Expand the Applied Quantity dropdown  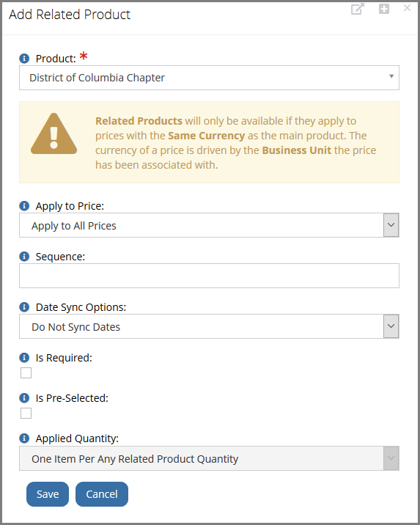click(209, 458)
